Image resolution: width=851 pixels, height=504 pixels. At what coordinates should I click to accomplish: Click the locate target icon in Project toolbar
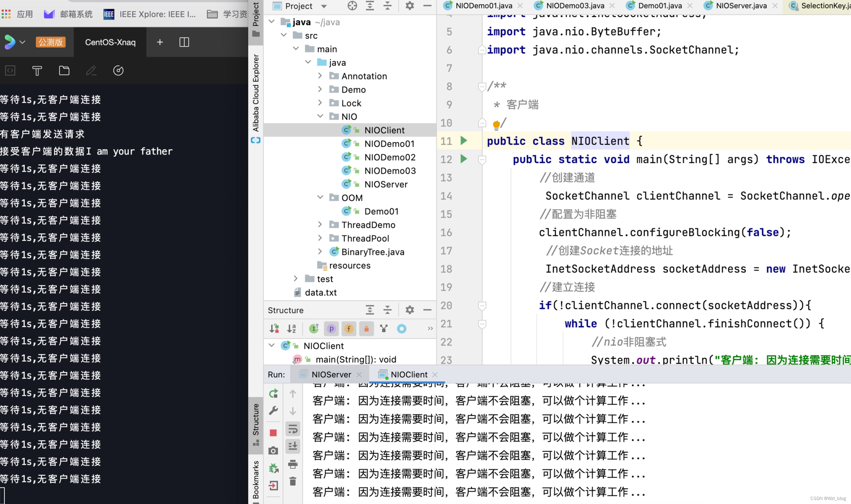tap(352, 6)
